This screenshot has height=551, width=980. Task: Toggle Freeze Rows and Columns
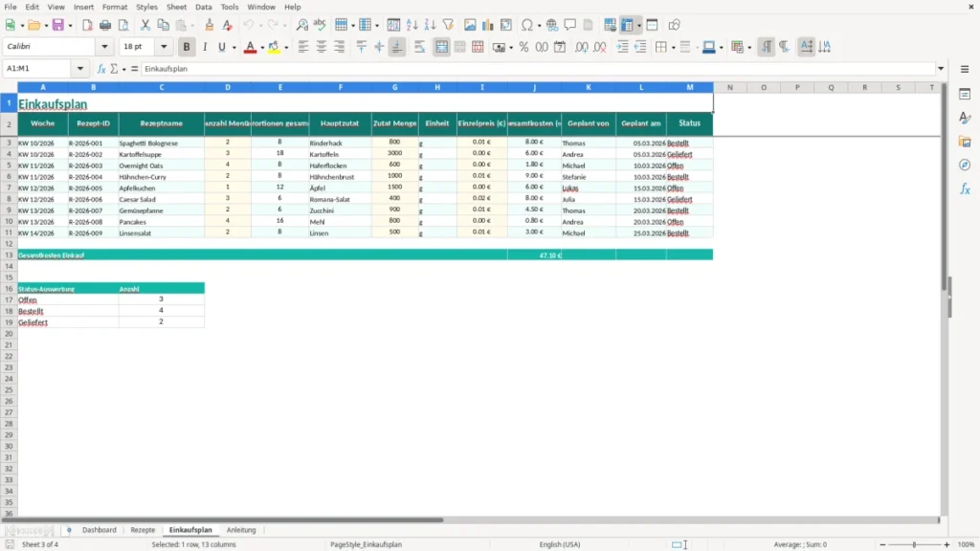pyautogui.click(x=627, y=25)
